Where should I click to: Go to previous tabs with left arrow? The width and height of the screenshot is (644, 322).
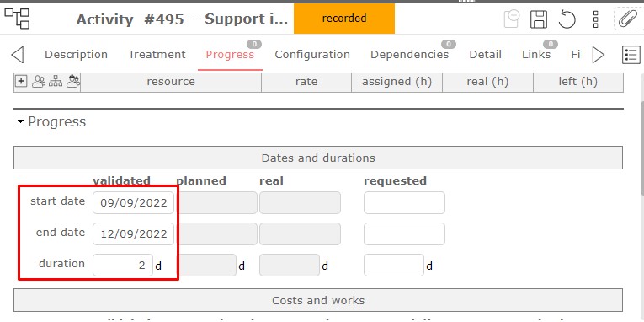(x=17, y=54)
